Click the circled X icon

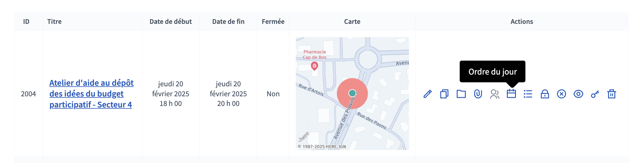pos(562,94)
